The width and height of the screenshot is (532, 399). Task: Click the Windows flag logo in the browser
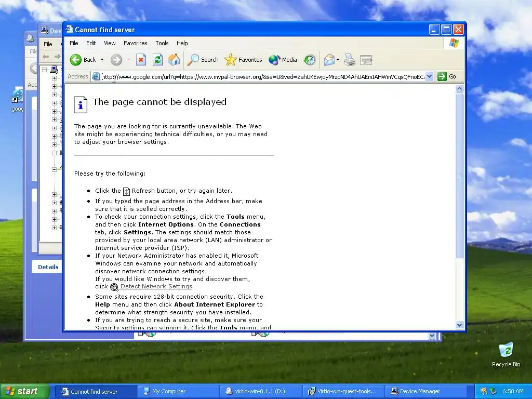[454, 43]
